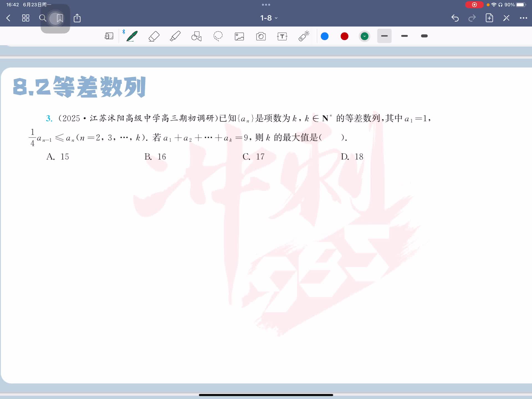Expand the 1-8 document title menu

(268, 18)
